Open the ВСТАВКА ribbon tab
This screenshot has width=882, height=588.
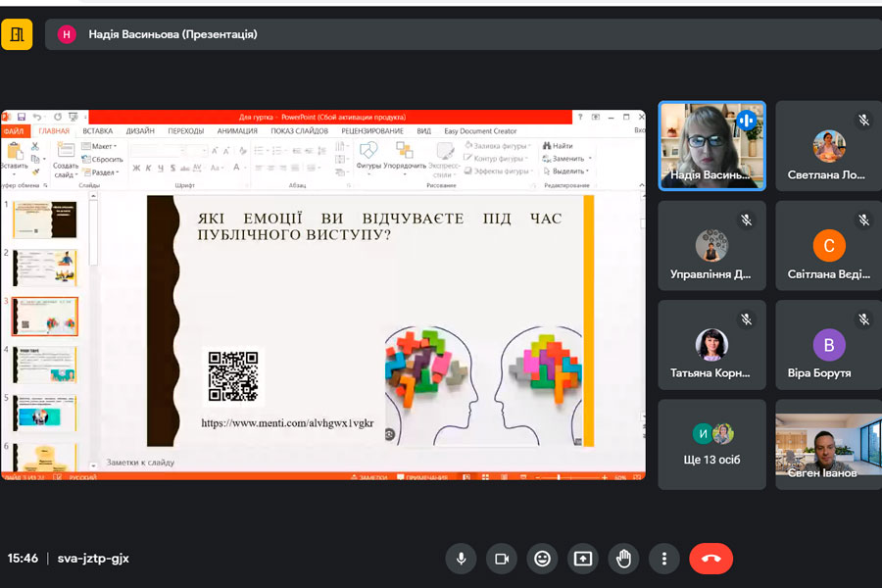coord(97,131)
